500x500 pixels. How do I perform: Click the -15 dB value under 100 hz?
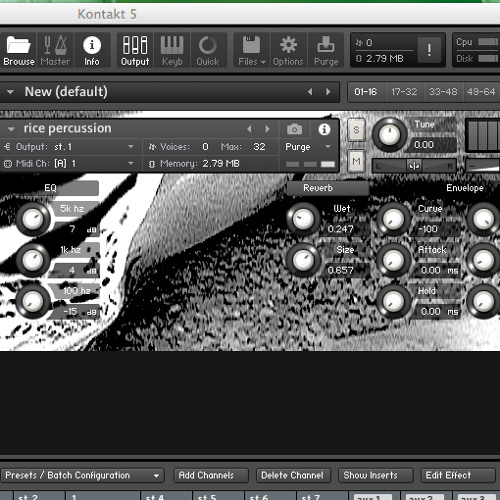tap(79, 311)
